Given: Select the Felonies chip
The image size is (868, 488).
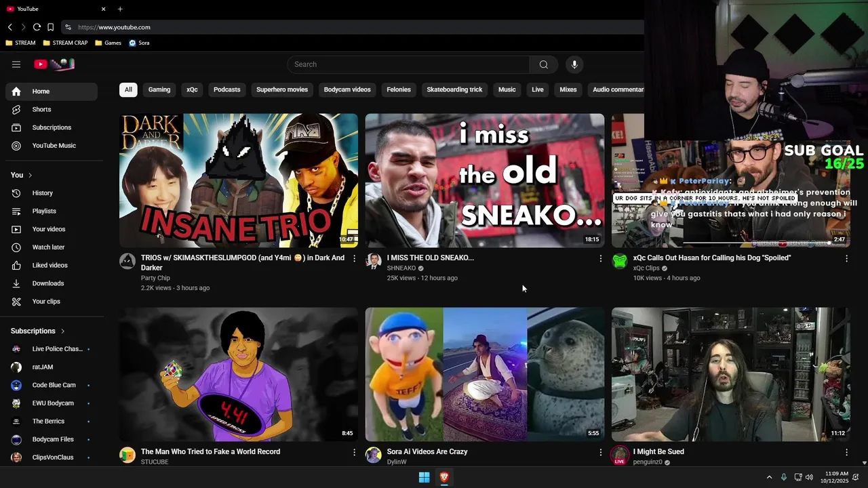Looking at the screenshot, I should pos(399,89).
